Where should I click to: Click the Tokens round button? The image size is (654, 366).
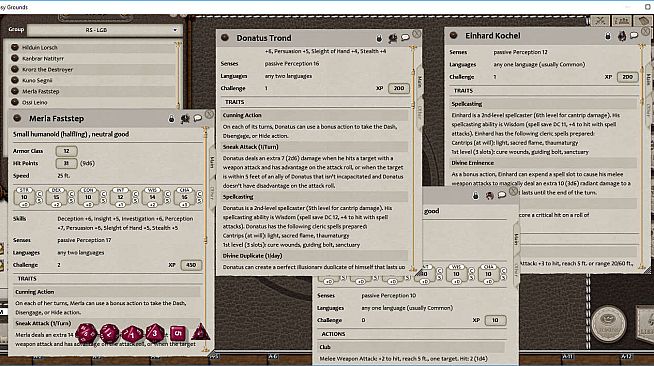(x=608, y=323)
